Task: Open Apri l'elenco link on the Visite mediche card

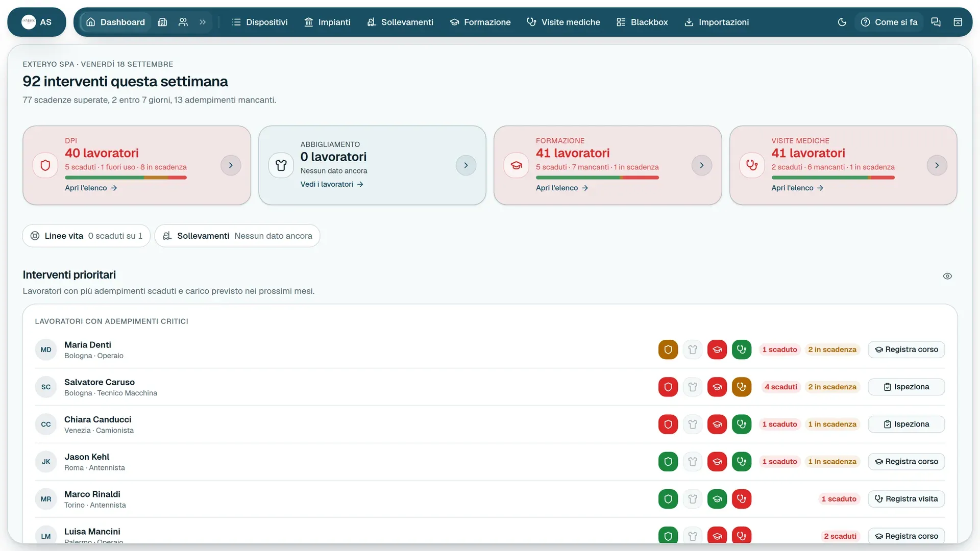Action: [x=797, y=188]
